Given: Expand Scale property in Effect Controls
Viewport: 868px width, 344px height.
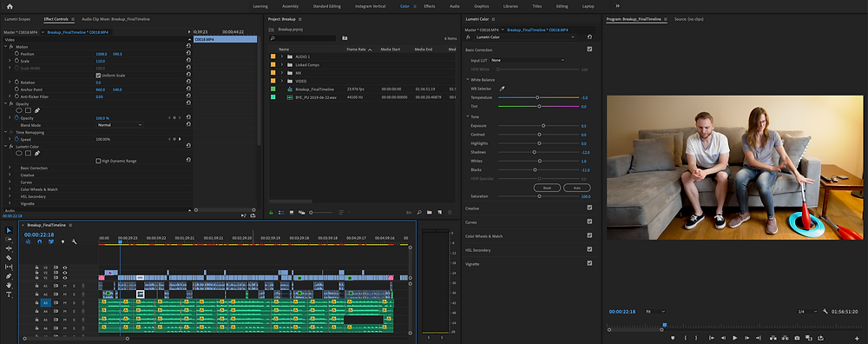Looking at the screenshot, I should click(x=10, y=61).
